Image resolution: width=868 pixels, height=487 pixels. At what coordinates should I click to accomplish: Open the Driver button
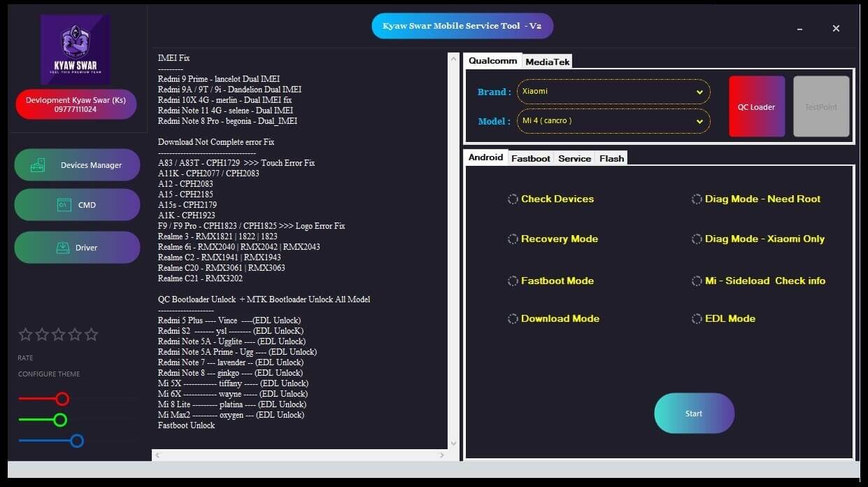(x=77, y=248)
